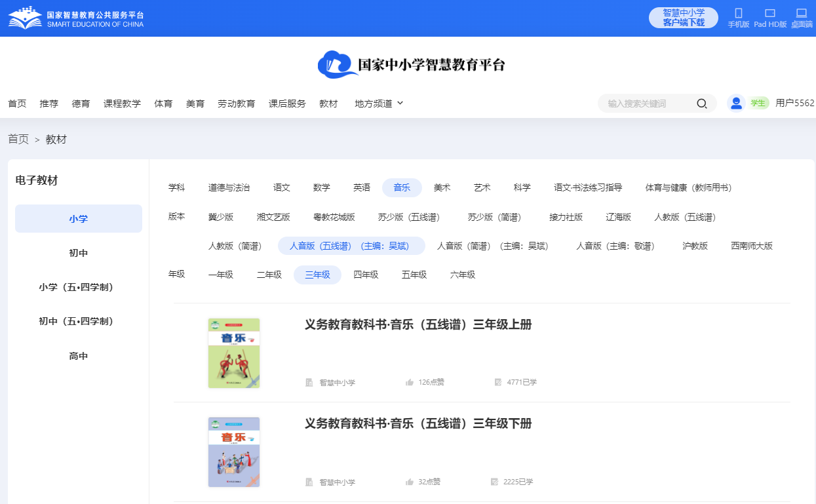Viewport: 816px width, 504px height.
Task: Select 高中 in the sidebar
Action: coord(79,356)
